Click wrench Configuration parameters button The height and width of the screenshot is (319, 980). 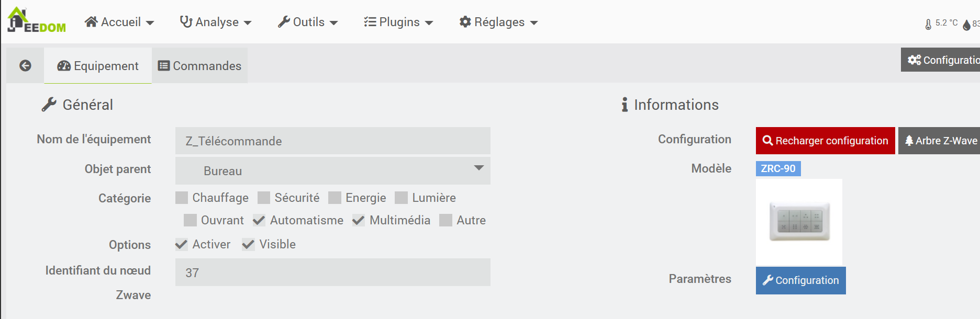click(800, 280)
